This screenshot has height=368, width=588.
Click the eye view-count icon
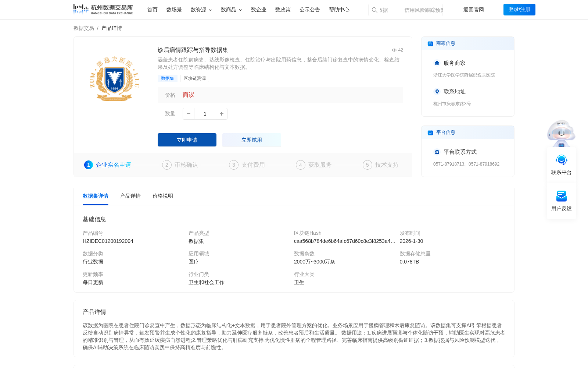(394, 50)
